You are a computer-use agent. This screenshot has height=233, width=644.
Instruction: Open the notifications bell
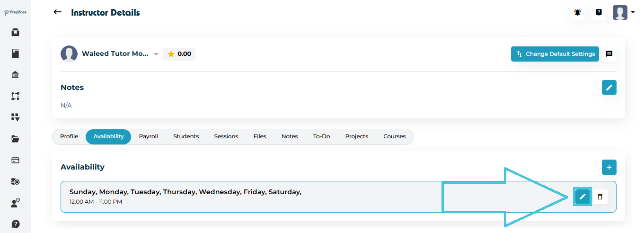(577, 13)
